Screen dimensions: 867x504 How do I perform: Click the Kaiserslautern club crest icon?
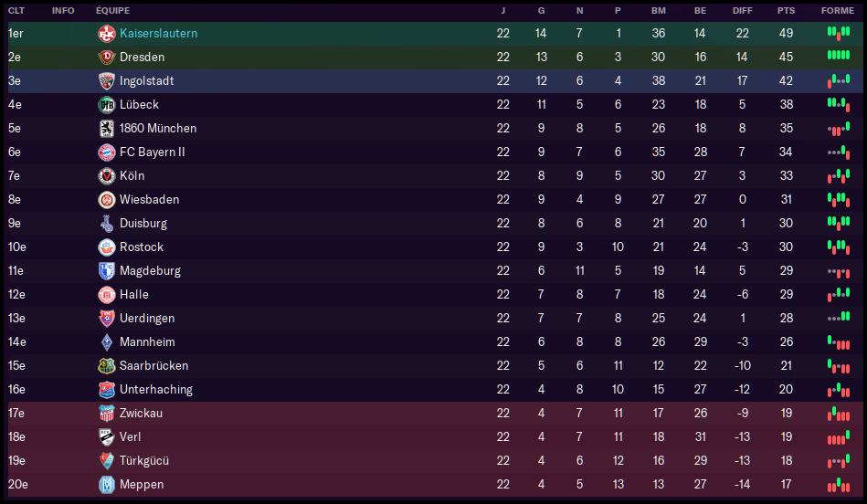tap(106, 33)
